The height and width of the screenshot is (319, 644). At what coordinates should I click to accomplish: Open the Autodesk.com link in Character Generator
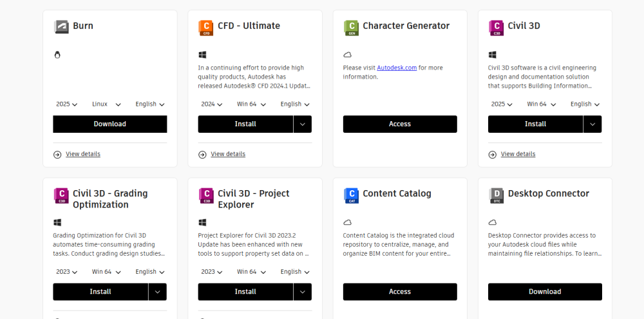(x=397, y=68)
